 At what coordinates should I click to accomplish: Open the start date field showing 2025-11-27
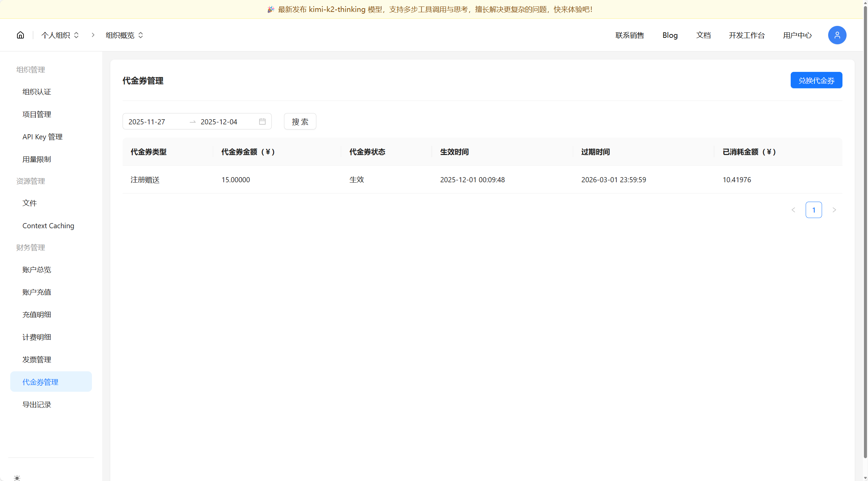(147, 121)
